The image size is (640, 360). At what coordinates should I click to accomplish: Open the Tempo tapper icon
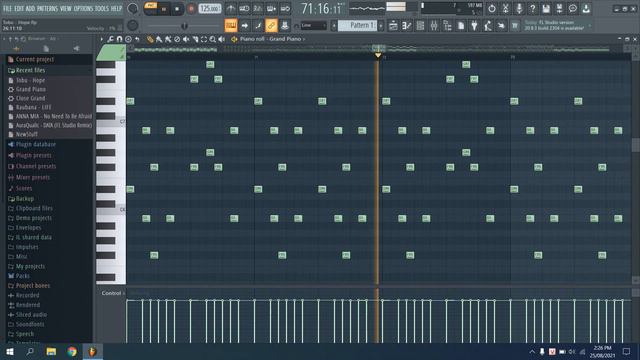tap(488, 26)
